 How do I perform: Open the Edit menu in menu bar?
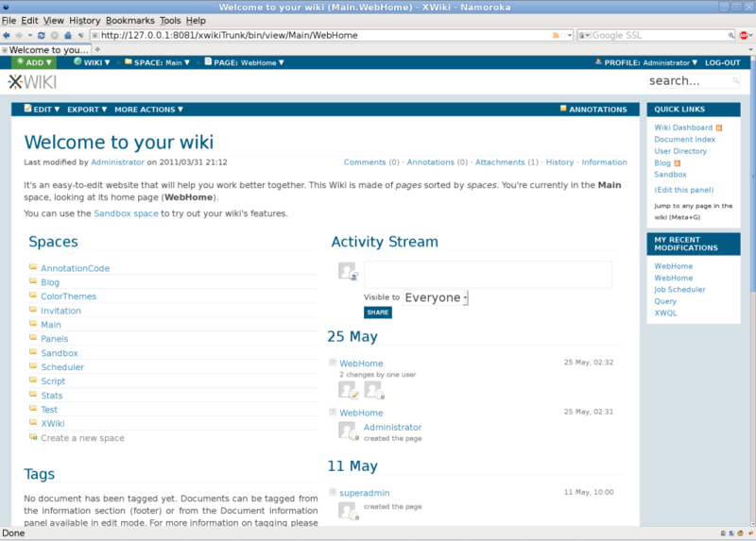click(x=29, y=21)
